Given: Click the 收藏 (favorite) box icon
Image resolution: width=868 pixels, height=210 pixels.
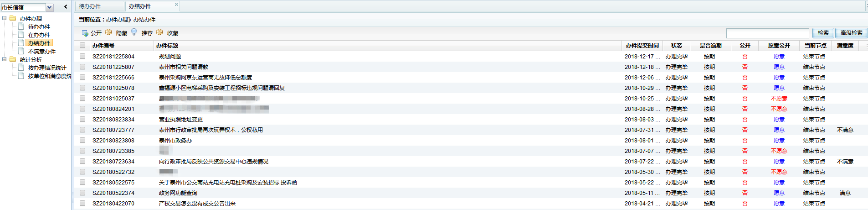Looking at the screenshot, I should click(159, 32).
